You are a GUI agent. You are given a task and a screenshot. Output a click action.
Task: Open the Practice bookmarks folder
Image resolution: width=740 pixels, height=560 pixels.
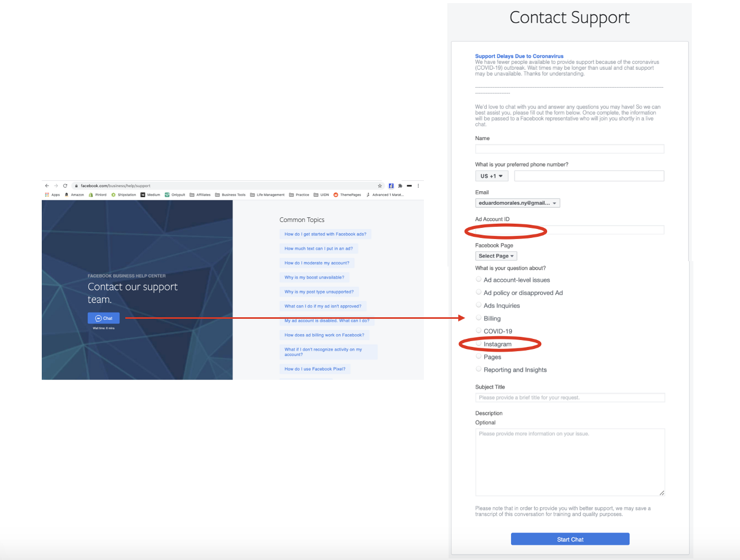299,195
